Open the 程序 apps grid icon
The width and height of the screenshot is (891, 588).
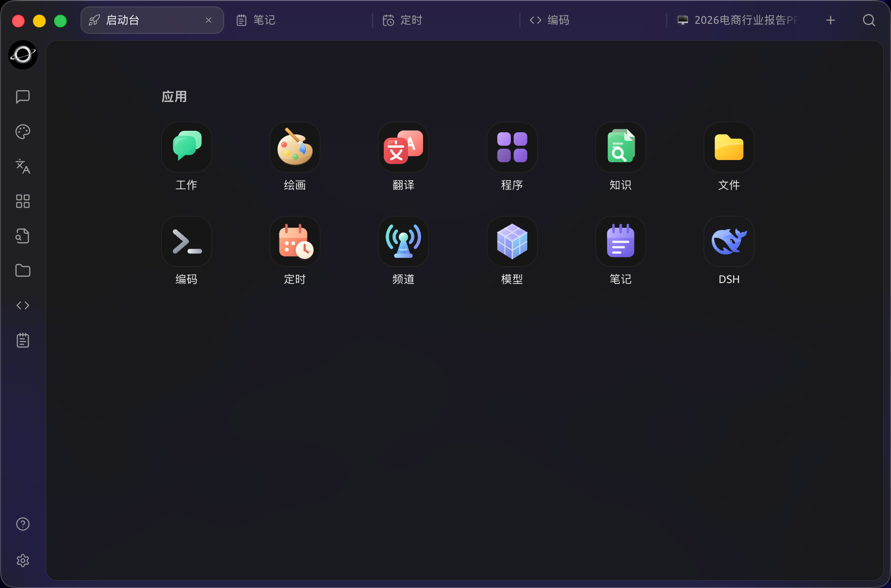click(512, 147)
